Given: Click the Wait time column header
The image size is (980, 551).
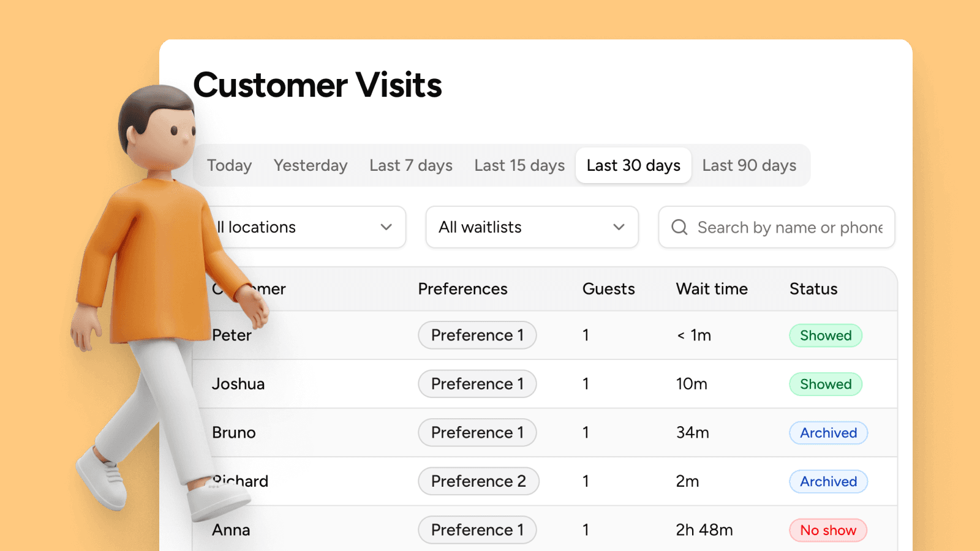Looking at the screenshot, I should 712,288.
